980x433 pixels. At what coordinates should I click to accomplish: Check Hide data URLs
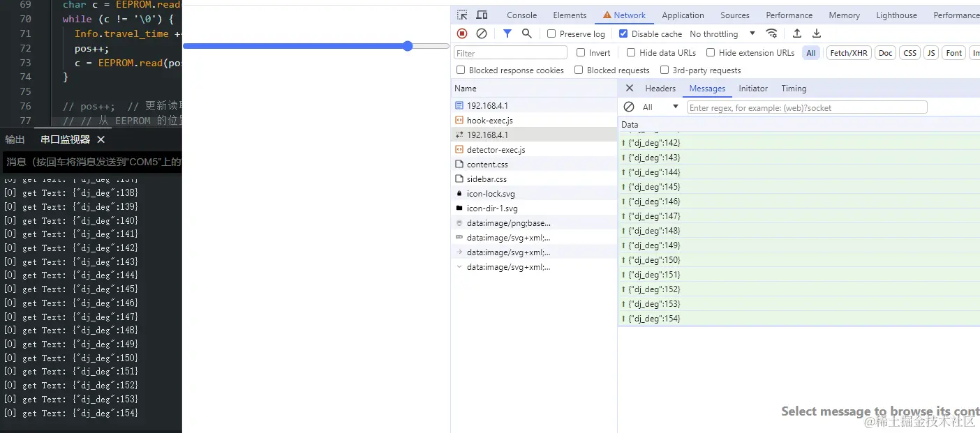(x=631, y=52)
